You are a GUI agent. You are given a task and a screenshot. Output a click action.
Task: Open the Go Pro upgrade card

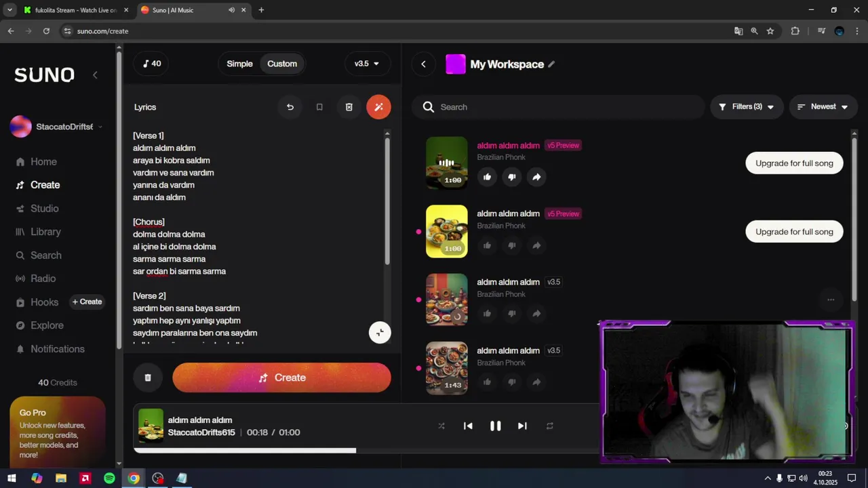point(58,432)
